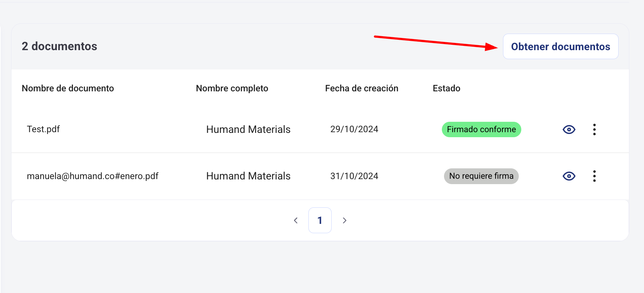
Task: Preview manuela@humand.co#enero.pdf using eye icon
Action: pos(569,176)
